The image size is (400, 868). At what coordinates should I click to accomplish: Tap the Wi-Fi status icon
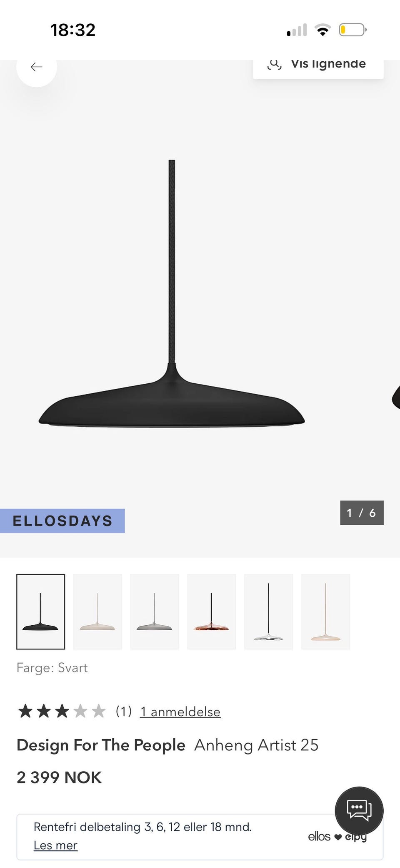point(322,30)
